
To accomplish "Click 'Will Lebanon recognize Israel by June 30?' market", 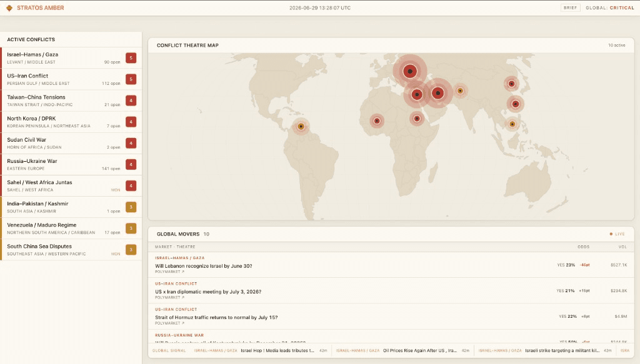I will (x=203, y=266).
